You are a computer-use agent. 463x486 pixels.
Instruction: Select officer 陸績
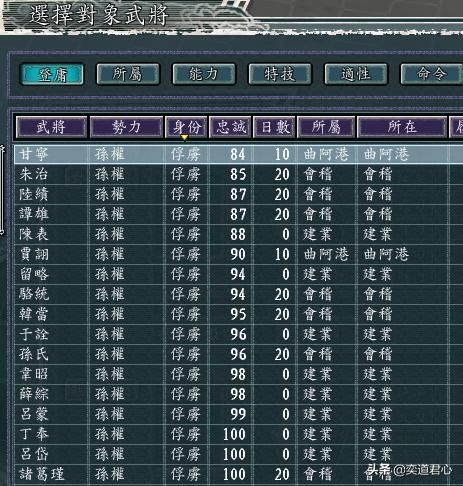pos(33,194)
